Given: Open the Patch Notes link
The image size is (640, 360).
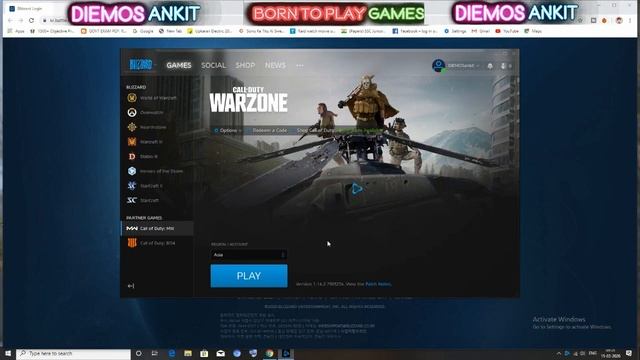Looking at the screenshot, I should point(378,284).
